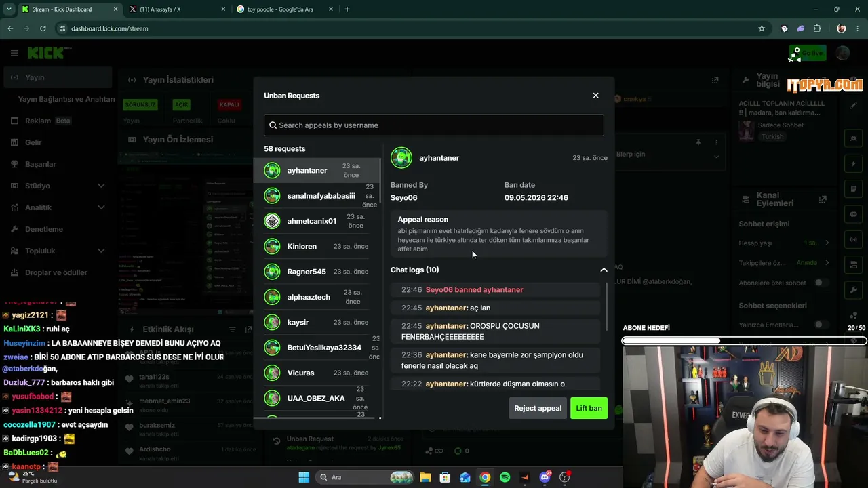Reload the page

43,28
